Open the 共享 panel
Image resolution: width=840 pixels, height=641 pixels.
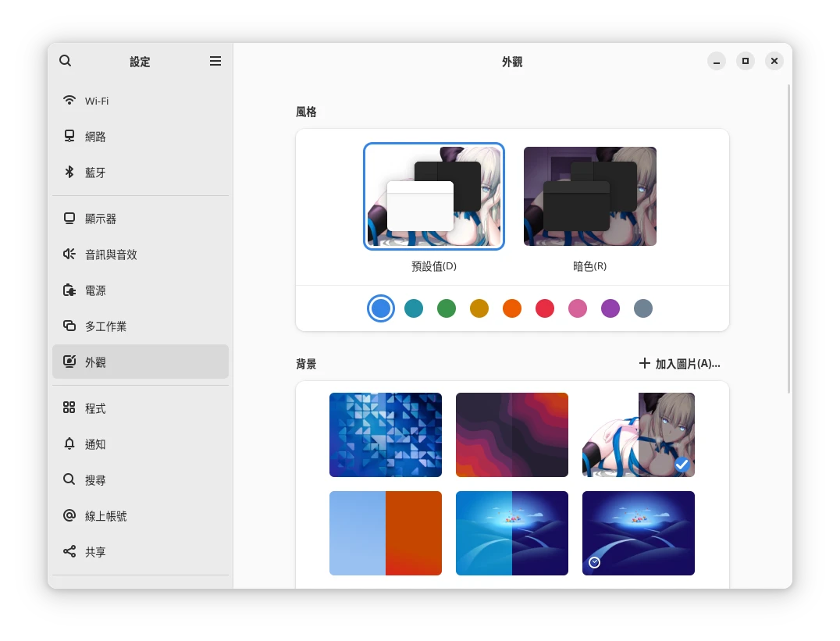pyautogui.click(x=141, y=551)
